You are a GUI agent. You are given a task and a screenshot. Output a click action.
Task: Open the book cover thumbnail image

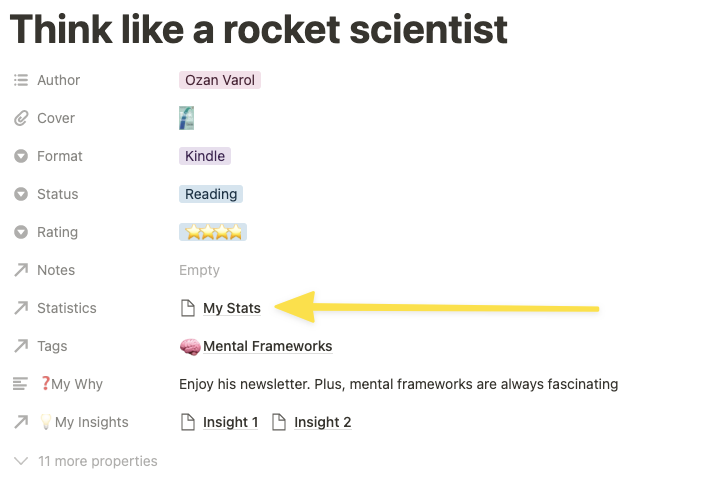tap(186, 118)
